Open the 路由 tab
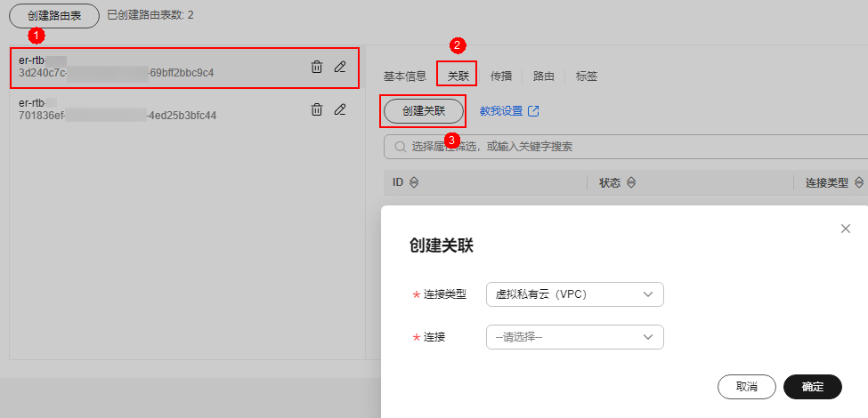Viewport: 868px width, 418px height. [x=544, y=76]
